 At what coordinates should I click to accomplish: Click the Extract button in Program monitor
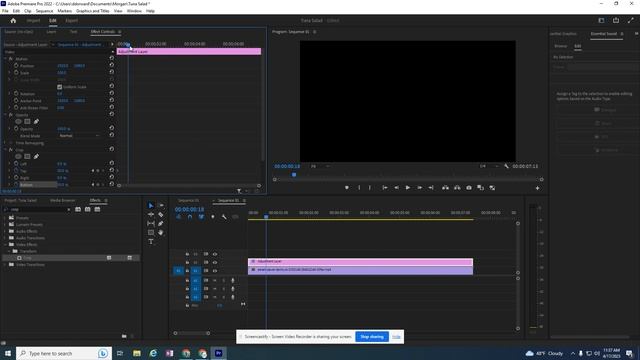[x=457, y=188]
